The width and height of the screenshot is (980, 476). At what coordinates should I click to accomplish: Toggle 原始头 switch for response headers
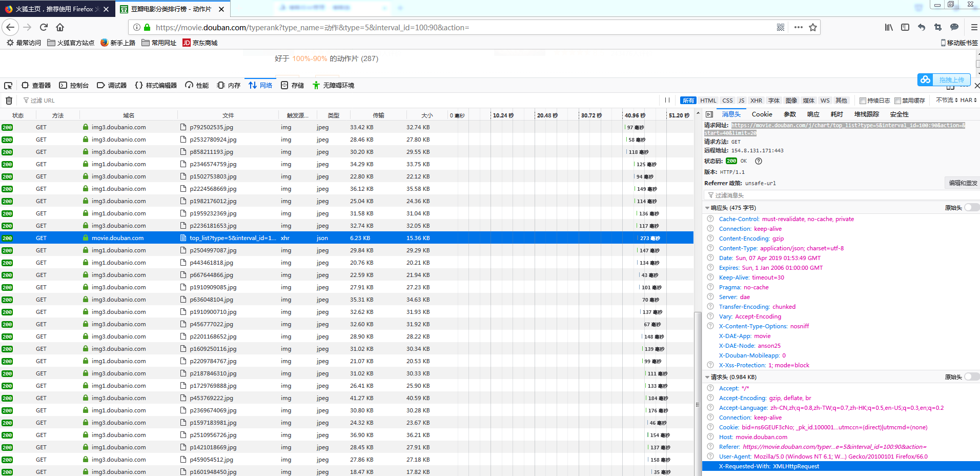[971, 208]
